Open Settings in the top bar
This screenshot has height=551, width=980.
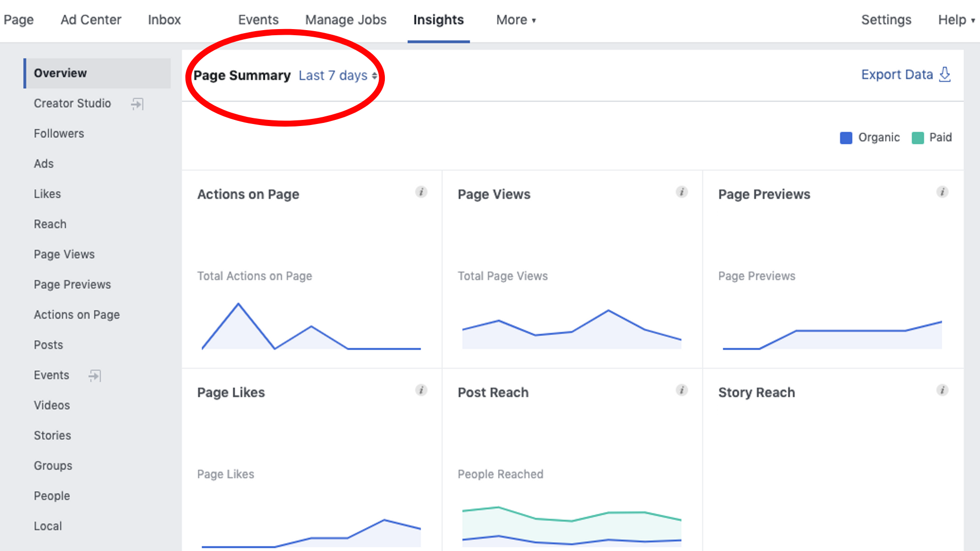coord(886,20)
